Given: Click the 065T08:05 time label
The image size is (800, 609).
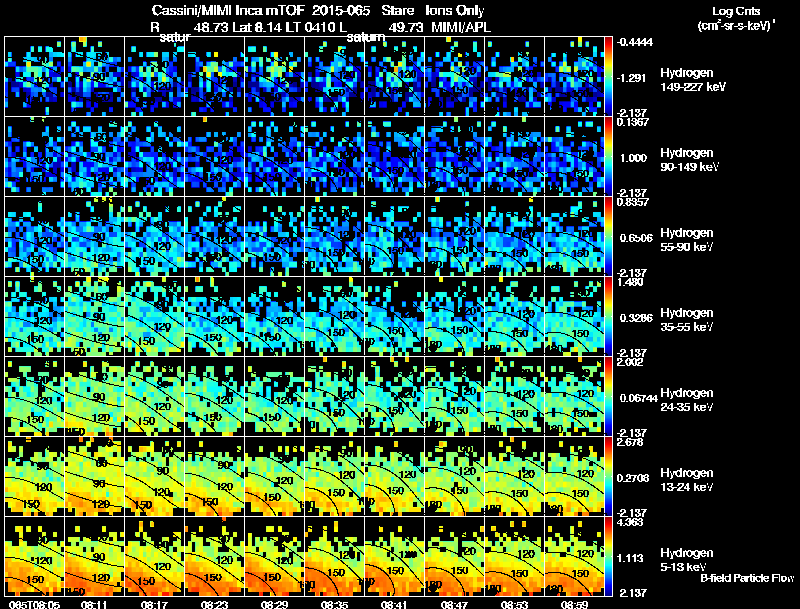Looking at the screenshot, I should (x=34, y=604).
